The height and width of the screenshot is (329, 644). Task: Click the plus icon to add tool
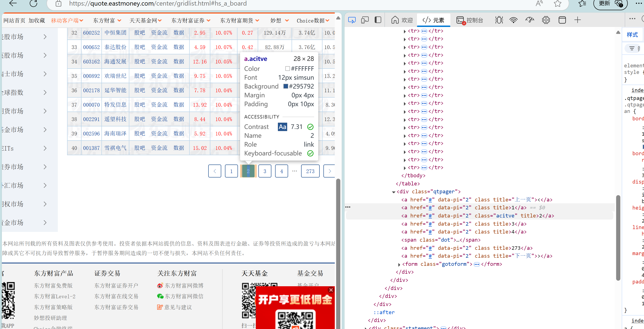point(578,20)
